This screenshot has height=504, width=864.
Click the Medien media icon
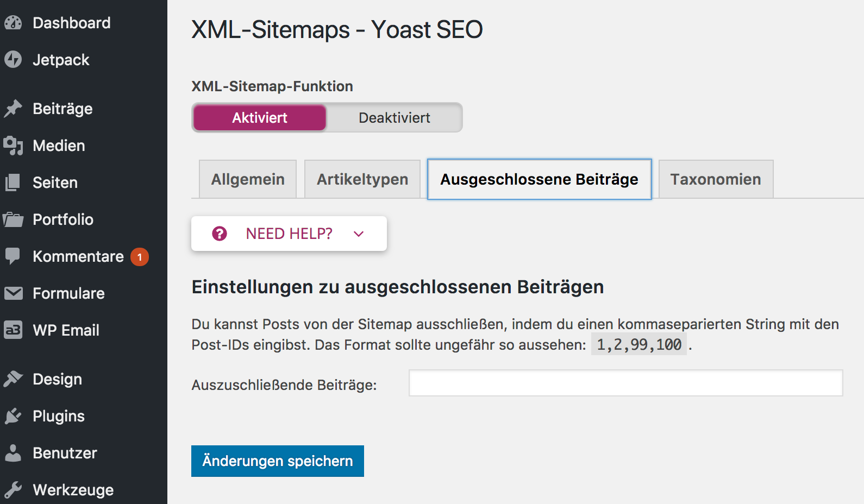13,146
